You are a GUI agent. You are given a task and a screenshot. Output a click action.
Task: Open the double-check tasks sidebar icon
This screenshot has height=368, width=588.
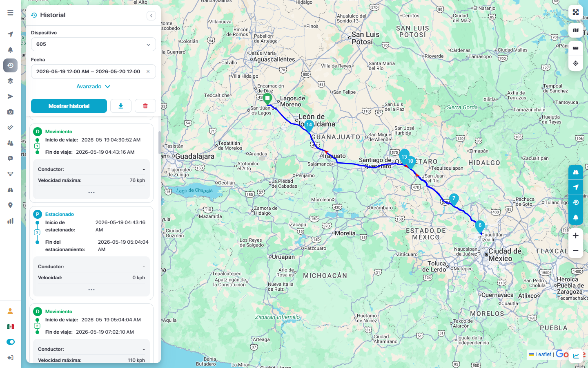(10, 127)
